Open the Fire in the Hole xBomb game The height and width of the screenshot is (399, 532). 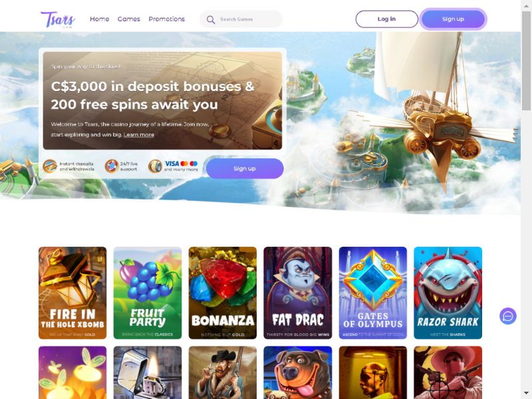(72, 293)
